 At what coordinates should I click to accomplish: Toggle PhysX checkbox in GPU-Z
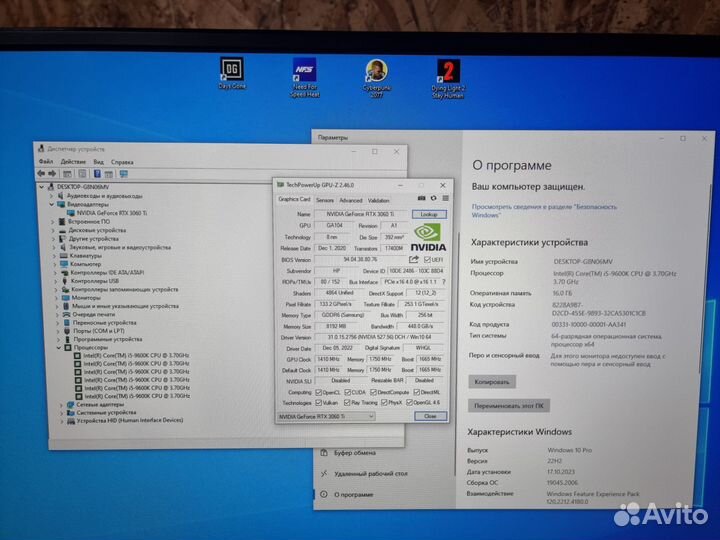tap(384, 403)
